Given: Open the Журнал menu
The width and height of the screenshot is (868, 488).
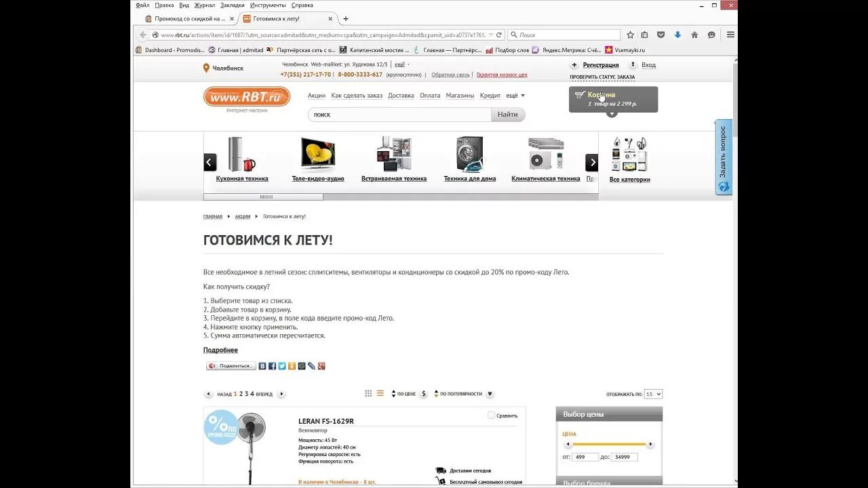Looking at the screenshot, I should [x=205, y=5].
